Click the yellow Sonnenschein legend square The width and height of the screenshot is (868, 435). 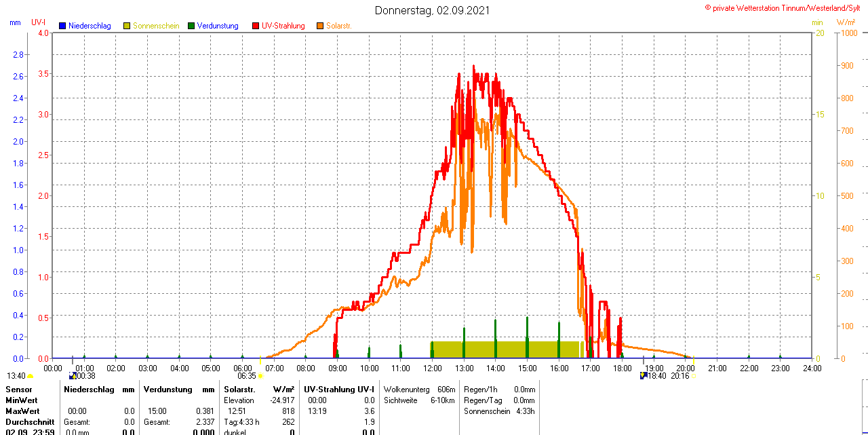click(x=127, y=26)
